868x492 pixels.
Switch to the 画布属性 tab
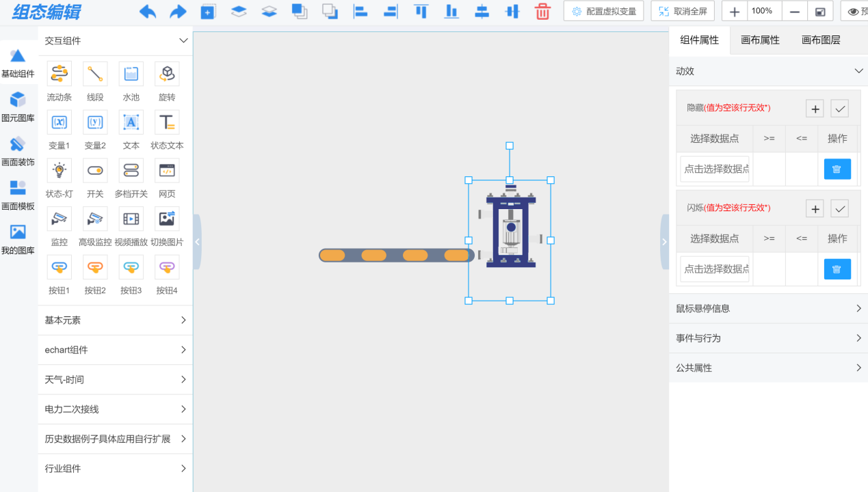[760, 40]
